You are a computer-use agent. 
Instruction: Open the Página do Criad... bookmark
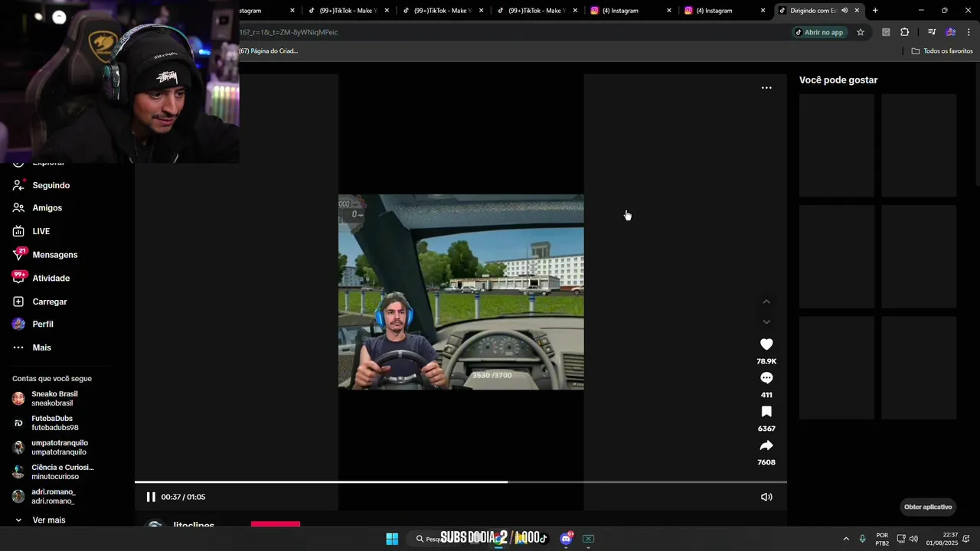(x=269, y=51)
